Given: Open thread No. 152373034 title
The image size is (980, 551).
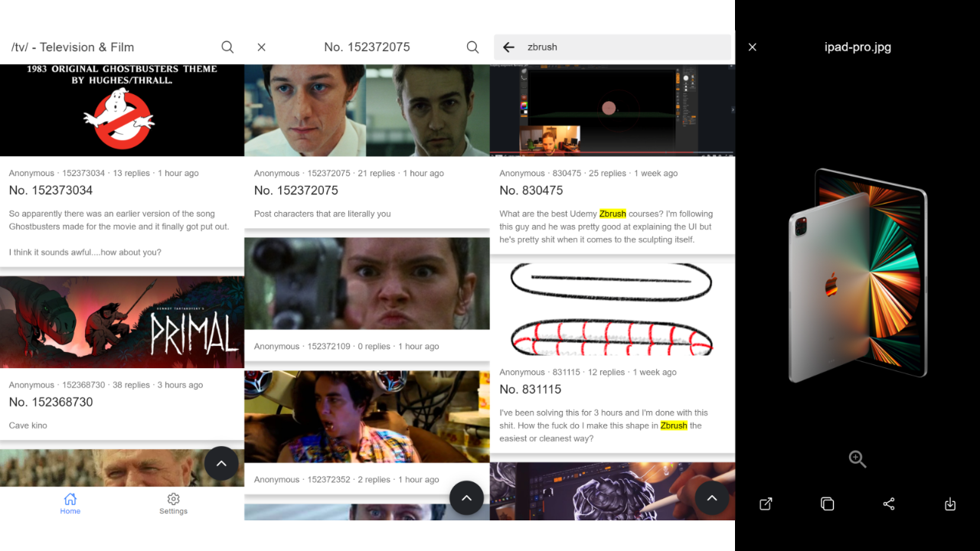Looking at the screenshot, I should [51, 191].
